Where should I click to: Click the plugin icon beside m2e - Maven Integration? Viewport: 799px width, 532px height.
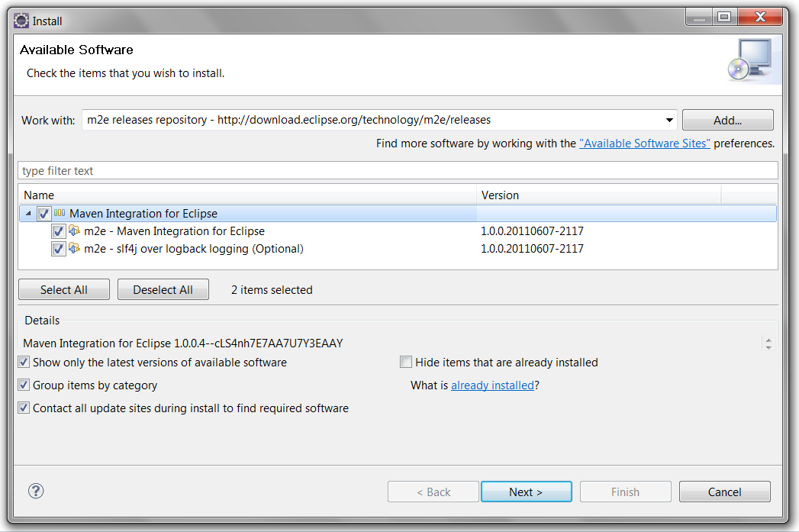click(74, 231)
